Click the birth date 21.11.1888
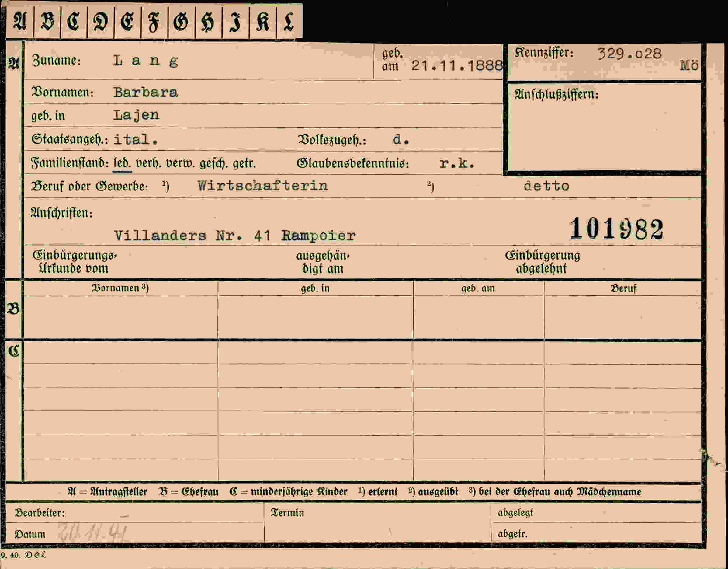Screen dimensions: 728x569 pos(457,65)
